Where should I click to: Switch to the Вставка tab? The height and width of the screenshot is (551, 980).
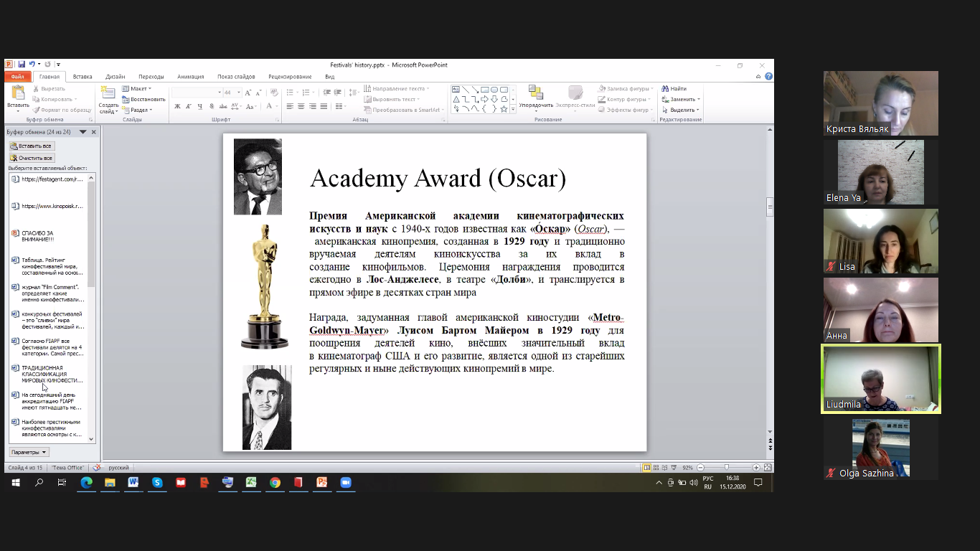click(83, 77)
